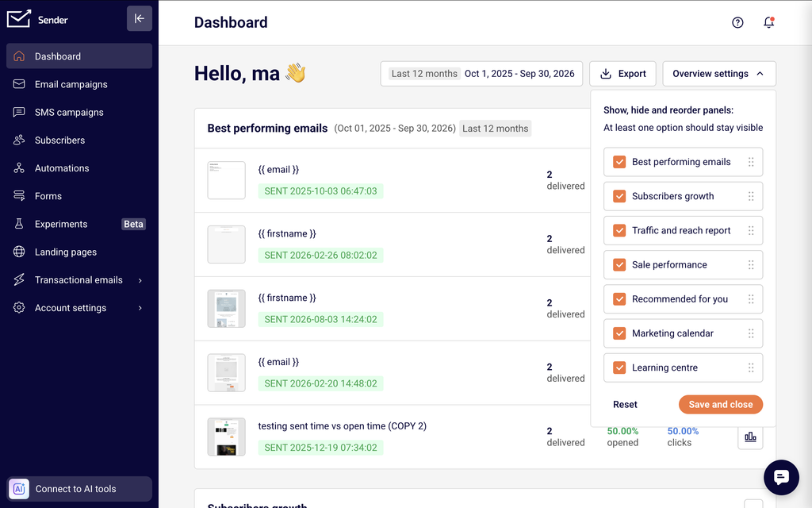Open thumbnail of email sent 2026-02-20
Viewport: 812px width, 508px height.
(x=226, y=373)
